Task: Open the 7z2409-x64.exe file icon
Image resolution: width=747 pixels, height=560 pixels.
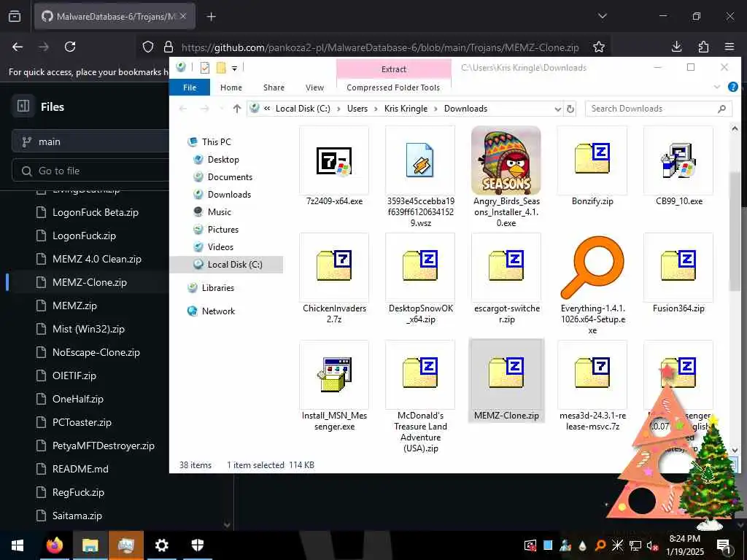Action: click(334, 161)
